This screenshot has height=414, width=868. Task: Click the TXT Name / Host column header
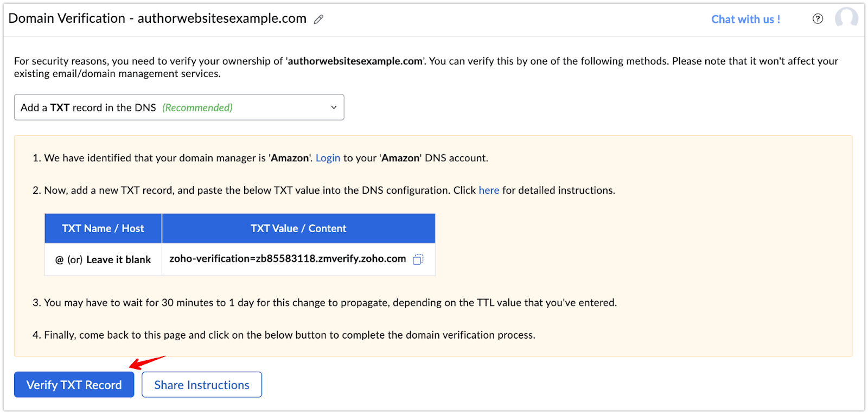(x=103, y=228)
